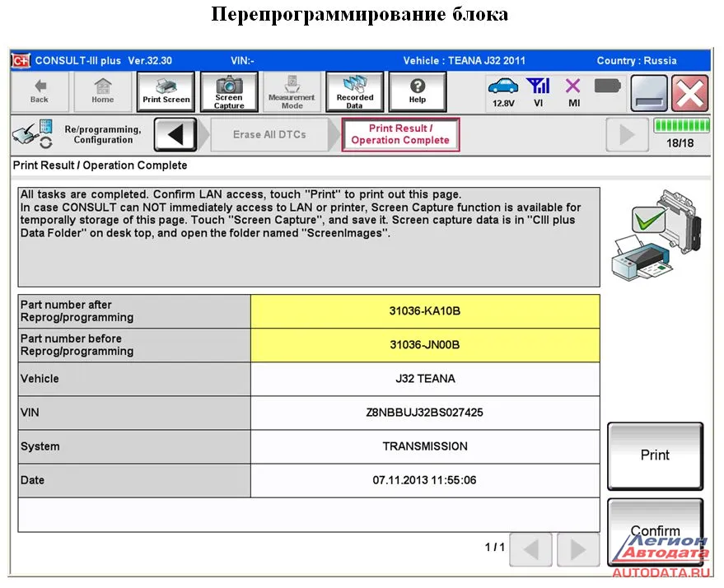Click the greyed next step arrow

coord(627,135)
